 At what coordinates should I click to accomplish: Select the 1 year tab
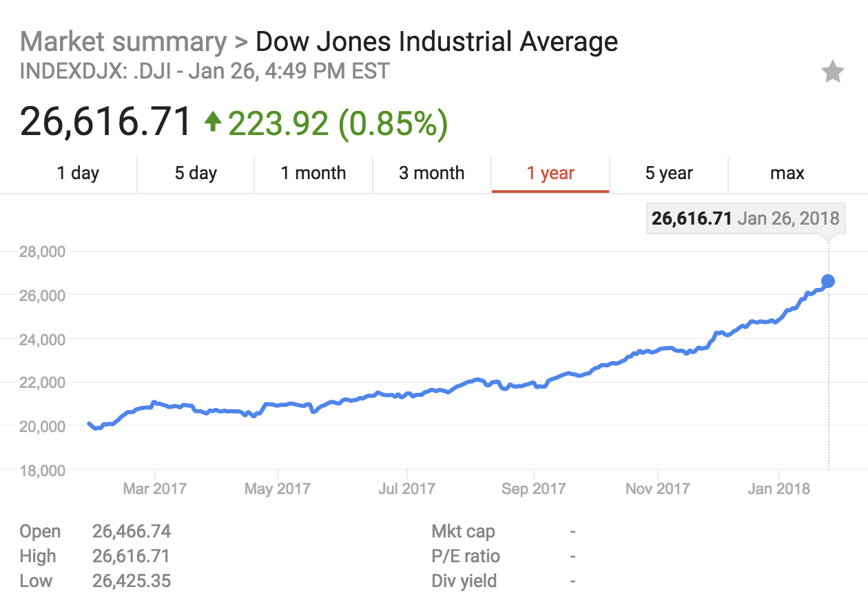(550, 174)
